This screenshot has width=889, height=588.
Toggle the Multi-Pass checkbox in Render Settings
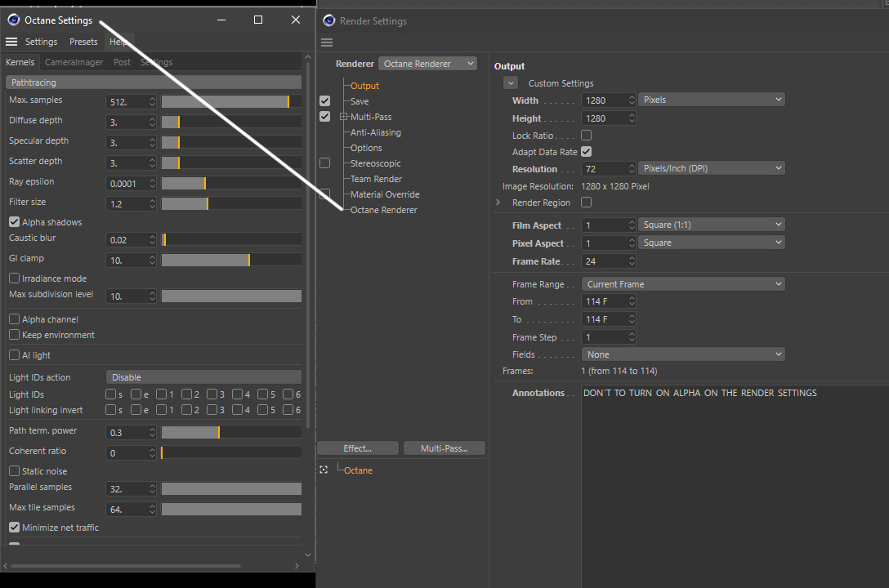coord(325,116)
